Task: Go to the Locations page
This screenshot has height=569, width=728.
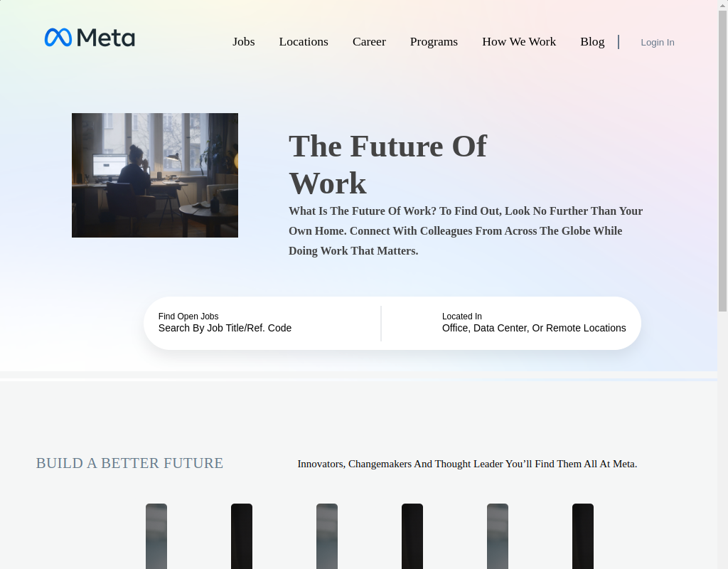Action: 304,42
